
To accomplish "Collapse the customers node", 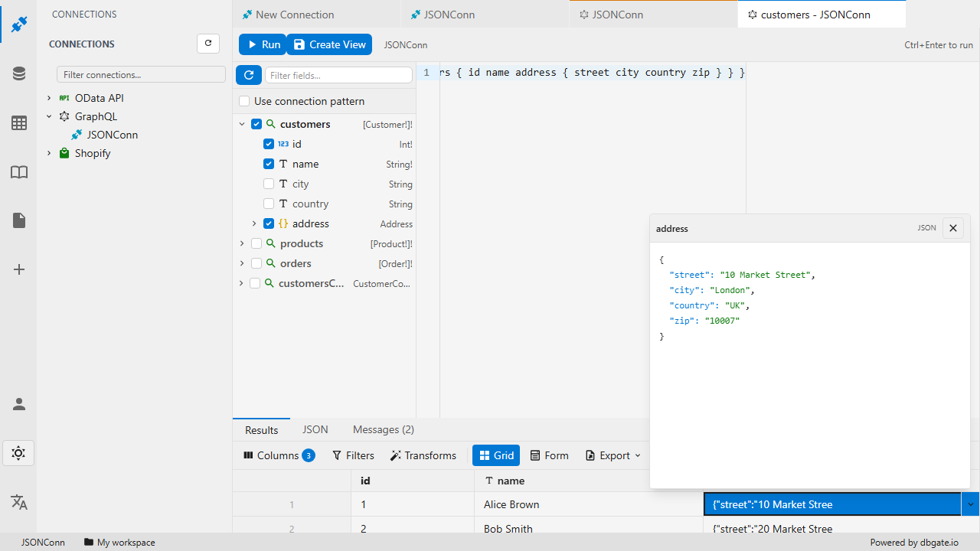I will (242, 124).
